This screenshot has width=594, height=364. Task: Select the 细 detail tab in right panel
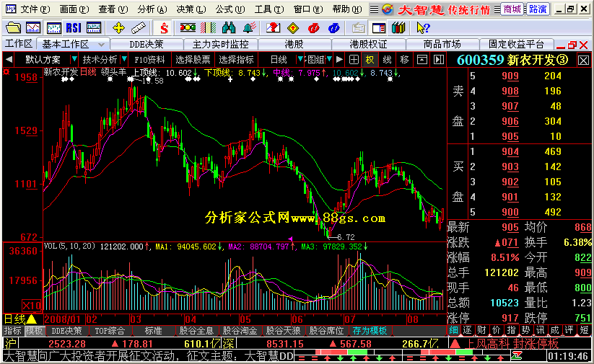(x=453, y=330)
